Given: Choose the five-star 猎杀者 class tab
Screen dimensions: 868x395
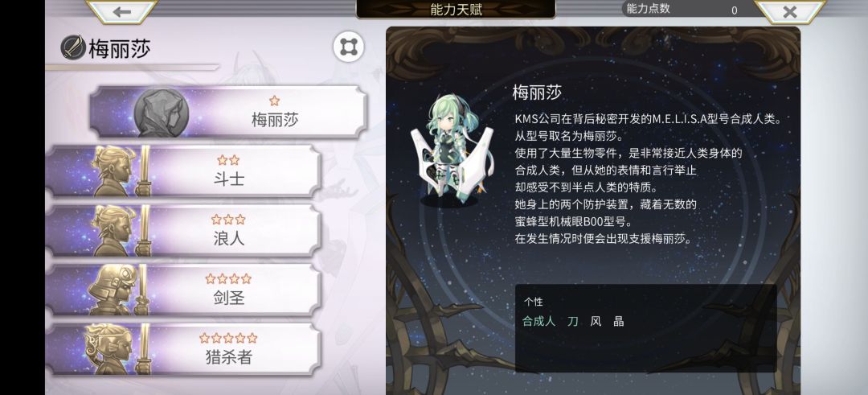Looking at the screenshot, I should (183, 349).
